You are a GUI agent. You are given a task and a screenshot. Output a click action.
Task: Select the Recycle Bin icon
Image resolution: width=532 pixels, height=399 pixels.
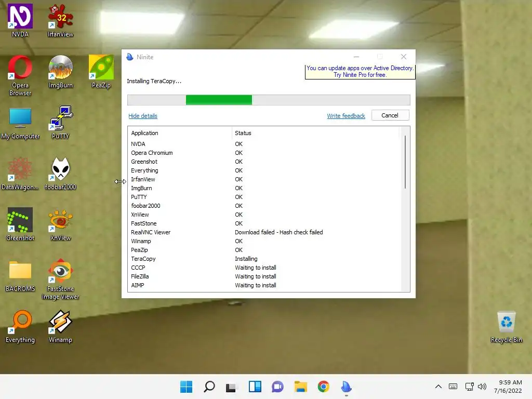pos(506,326)
